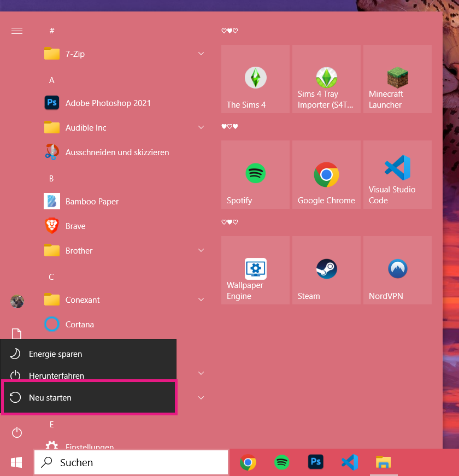Expand the Audible Inc folder
Screen dimensions: 459x476
201,127
